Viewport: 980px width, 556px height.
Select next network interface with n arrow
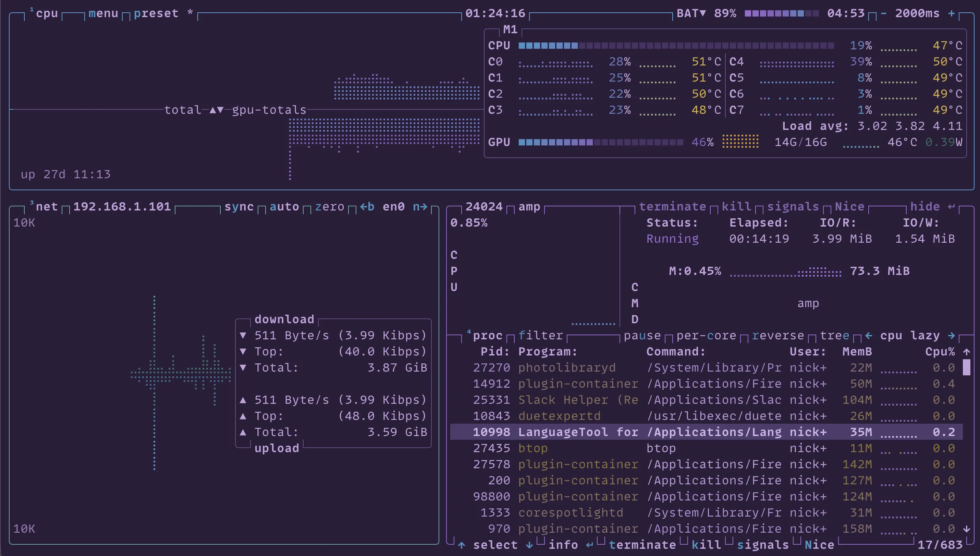(420, 207)
